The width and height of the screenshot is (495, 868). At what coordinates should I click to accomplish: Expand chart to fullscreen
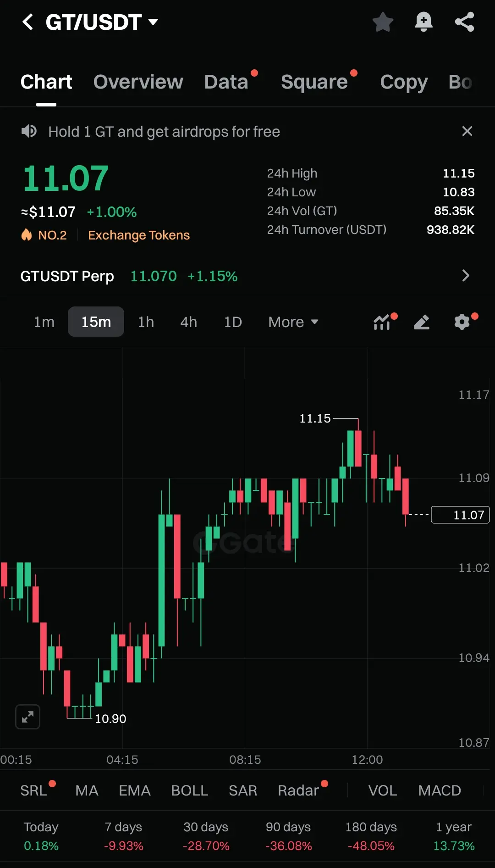pos(27,717)
